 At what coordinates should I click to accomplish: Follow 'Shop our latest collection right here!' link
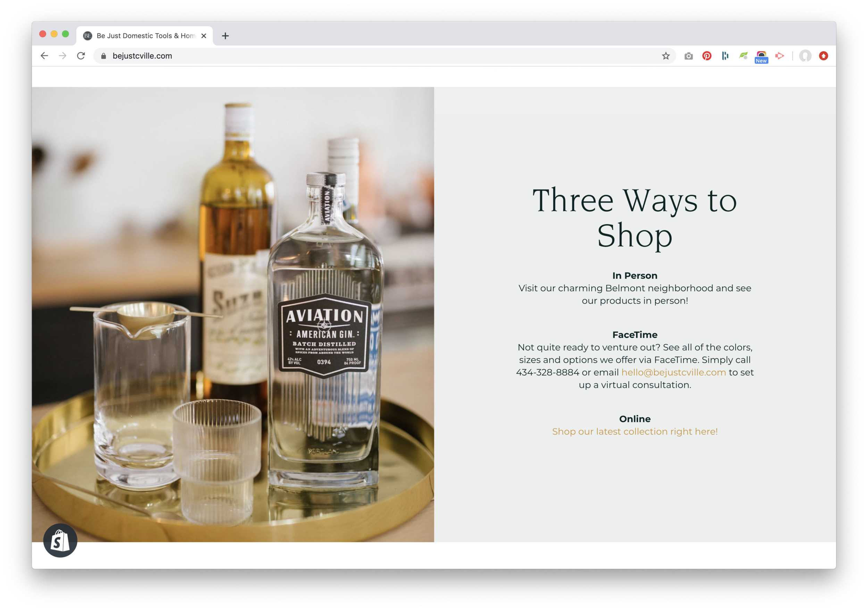click(635, 432)
